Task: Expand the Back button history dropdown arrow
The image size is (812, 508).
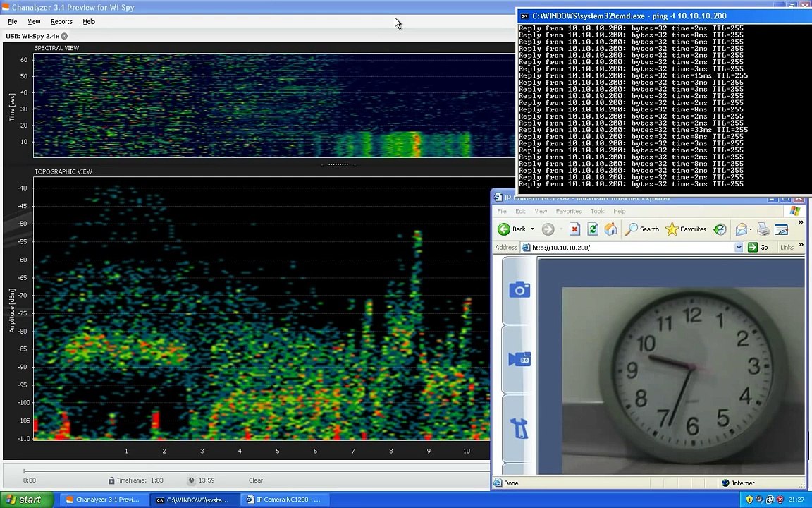Action: pyautogui.click(x=532, y=229)
